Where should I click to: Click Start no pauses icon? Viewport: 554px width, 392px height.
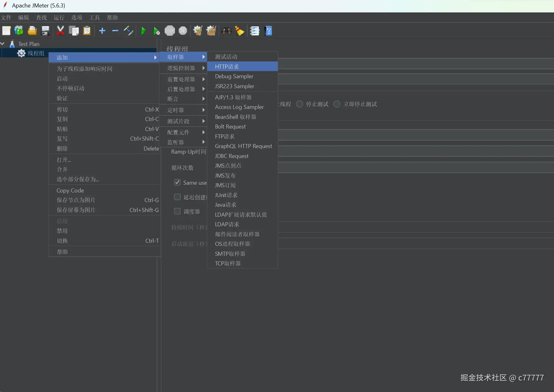tap(157, 31)
